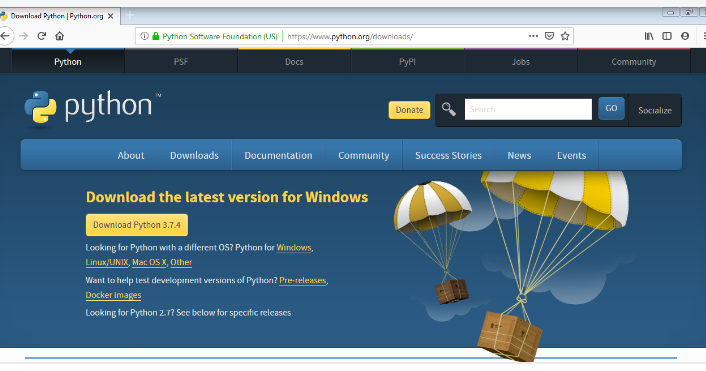This screenshot has width=706, height=371.
Task: Open the Firefox account icon
Action: click(685, 36)
